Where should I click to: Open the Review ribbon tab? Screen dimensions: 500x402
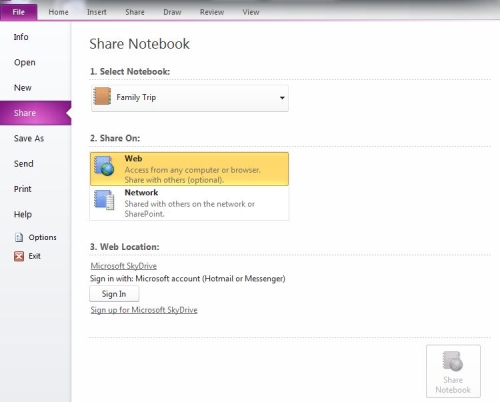(x=212, y=12)
